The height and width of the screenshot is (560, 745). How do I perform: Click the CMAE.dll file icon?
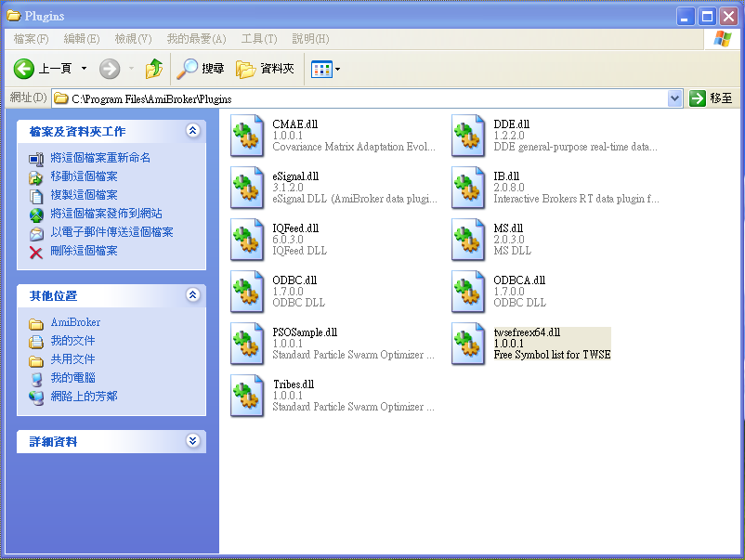click(x=247, y=136)
